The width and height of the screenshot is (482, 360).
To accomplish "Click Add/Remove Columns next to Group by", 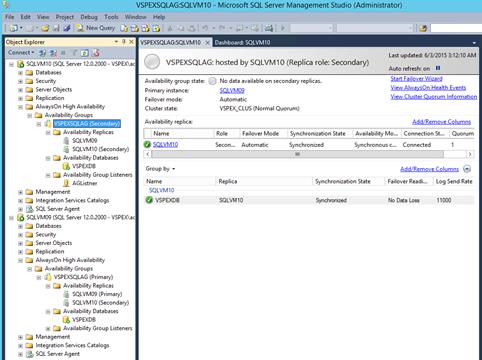I will (x=429, y=169).
